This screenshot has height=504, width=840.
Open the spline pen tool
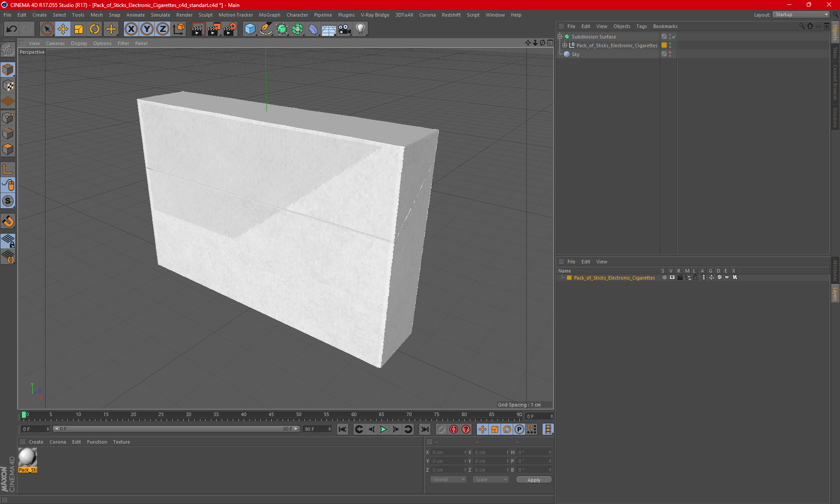(x=266, y=29)
